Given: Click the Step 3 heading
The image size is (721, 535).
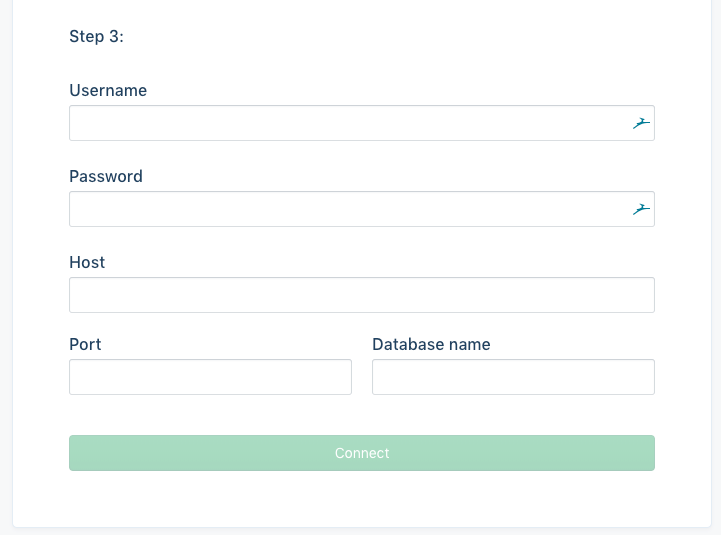Looking at the screenshot, I should (x=96, y=36).
